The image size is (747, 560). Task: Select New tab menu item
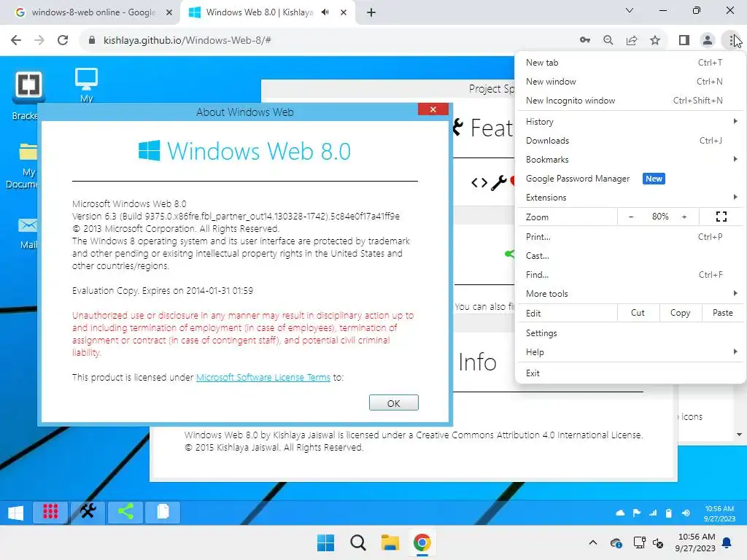pos(630,63)
